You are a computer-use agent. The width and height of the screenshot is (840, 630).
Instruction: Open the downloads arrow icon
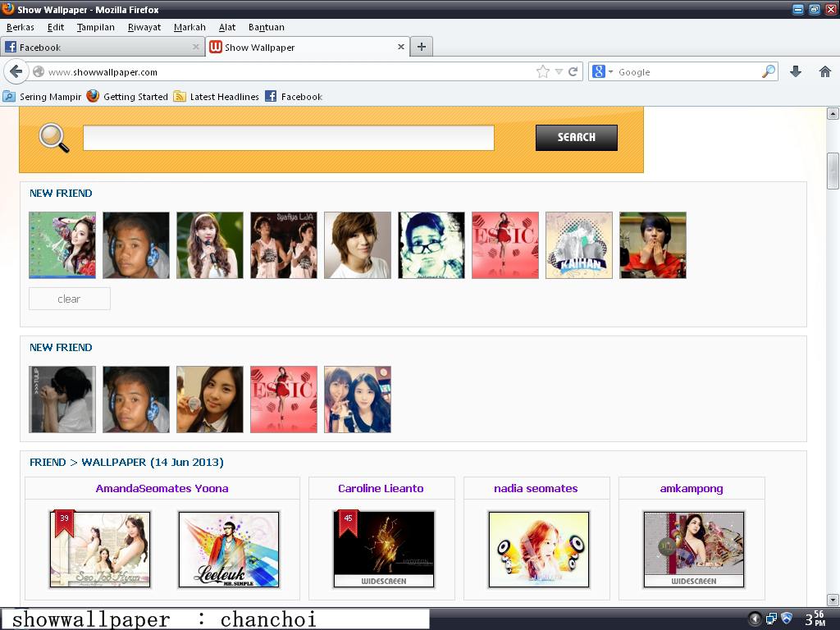795,71
